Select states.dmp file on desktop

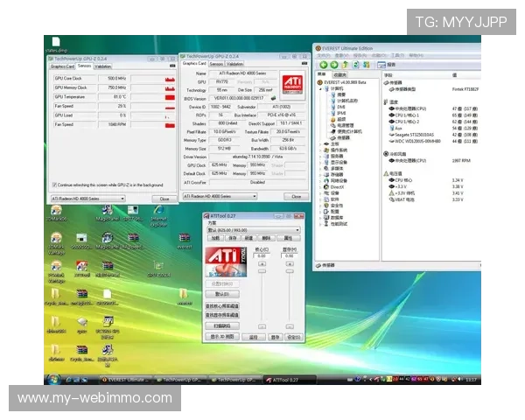click(x=56, y=45)
